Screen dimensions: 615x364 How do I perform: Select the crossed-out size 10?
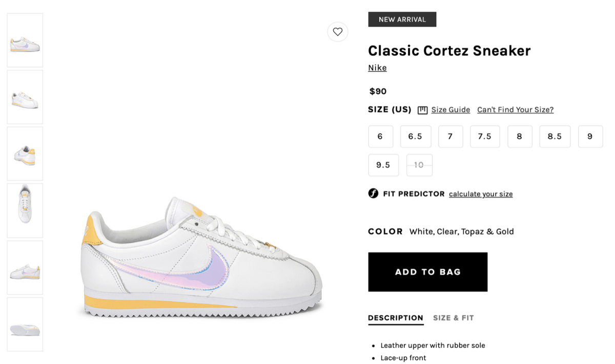click(419, 165)
